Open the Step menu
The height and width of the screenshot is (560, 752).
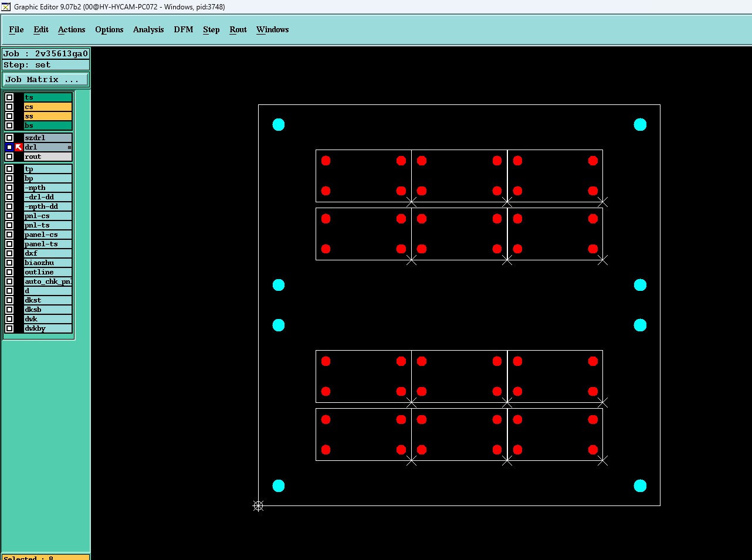[211, 29]
